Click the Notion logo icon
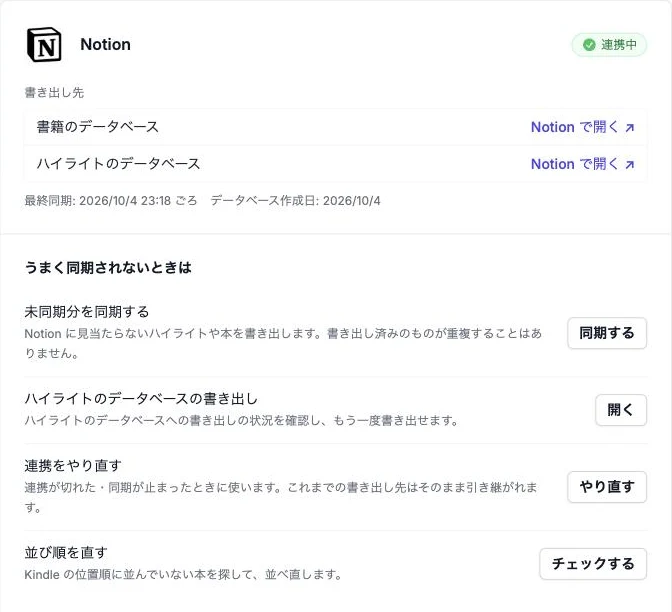Viewport: 672px width, 612px height. (44, 45)
